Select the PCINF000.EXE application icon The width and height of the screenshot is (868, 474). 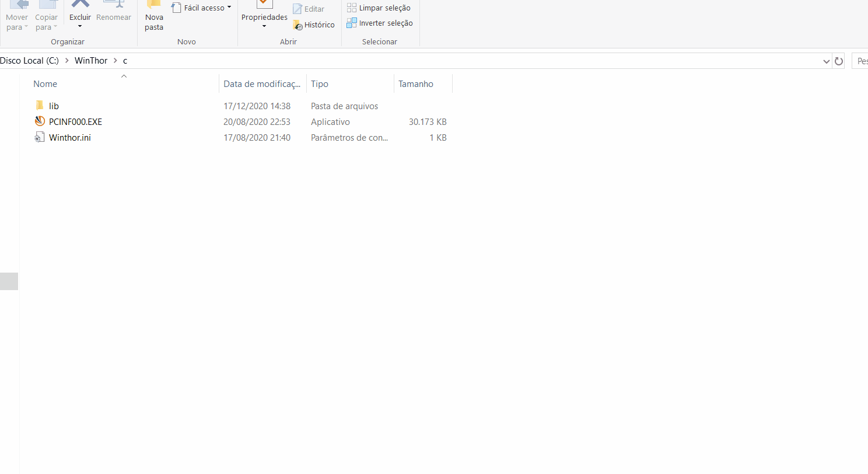click(x=40, y=121)
